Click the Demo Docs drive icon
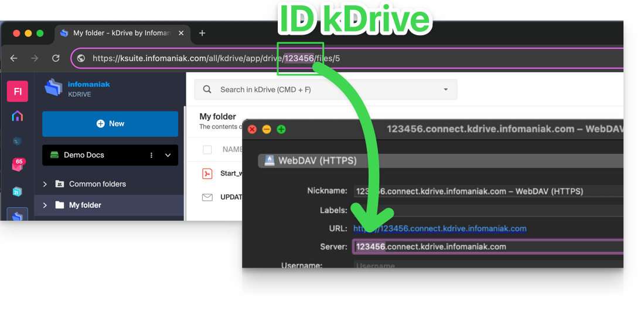Image resolution: width=644 pixels, height=314 pixels. [x=54, y=155]
